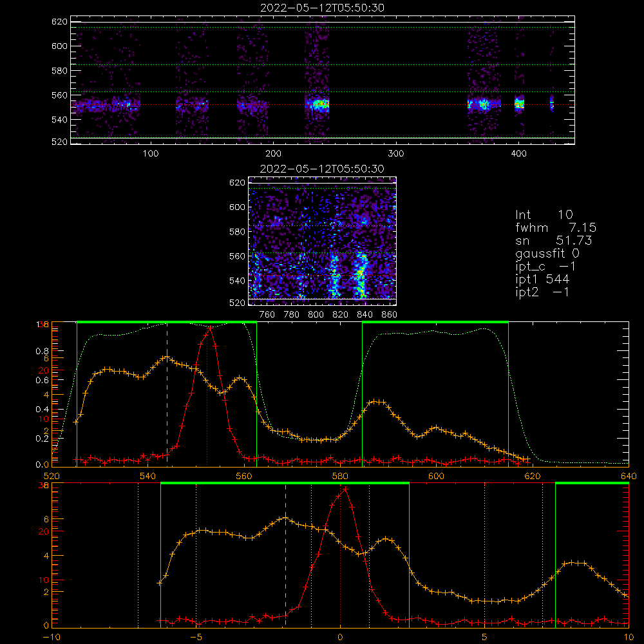Click y-axis label "540" left of wide top image
The height and width of the screenshot is (644, 644).
pos(59,120)
